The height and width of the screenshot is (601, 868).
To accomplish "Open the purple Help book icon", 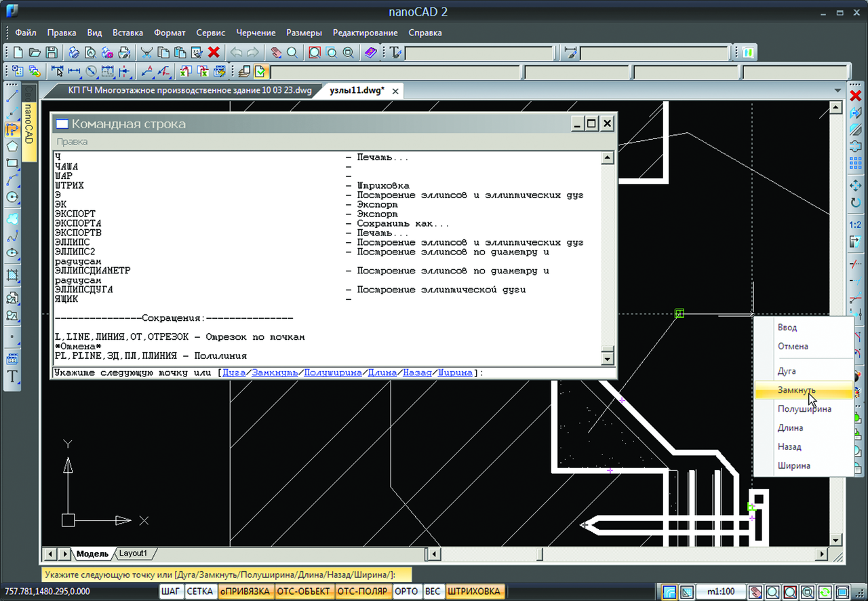I will click(x=370, y=52).
